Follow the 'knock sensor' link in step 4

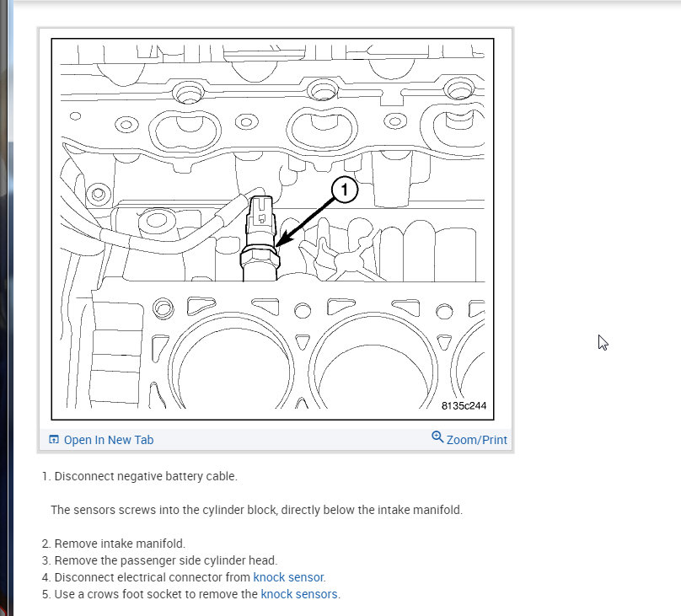288,577
